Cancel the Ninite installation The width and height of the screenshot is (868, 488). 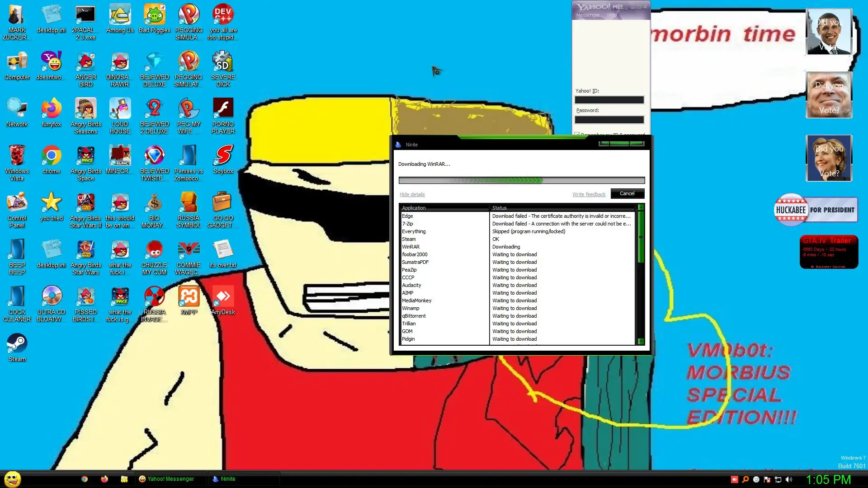pos(627,193)
